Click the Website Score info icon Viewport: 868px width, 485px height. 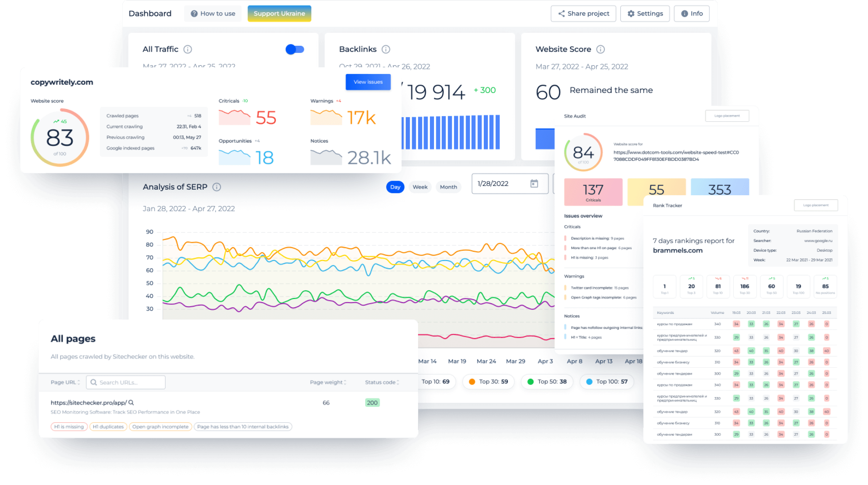coord(602,49)
